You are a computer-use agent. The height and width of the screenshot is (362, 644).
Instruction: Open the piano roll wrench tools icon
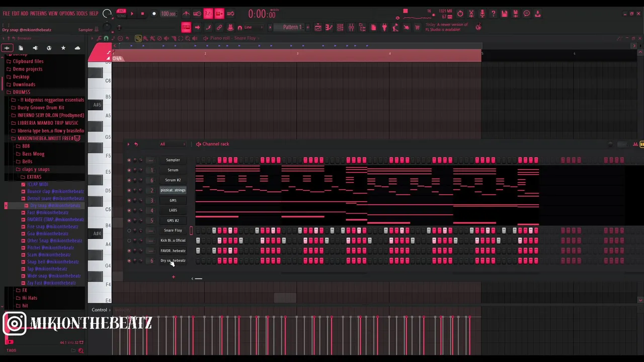point(99,38)
